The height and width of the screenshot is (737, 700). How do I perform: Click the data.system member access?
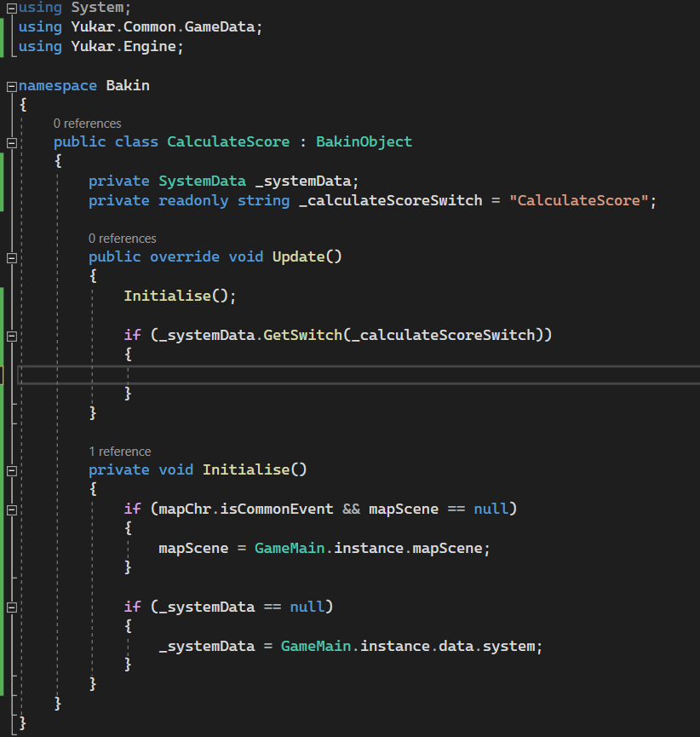[487, 646]
